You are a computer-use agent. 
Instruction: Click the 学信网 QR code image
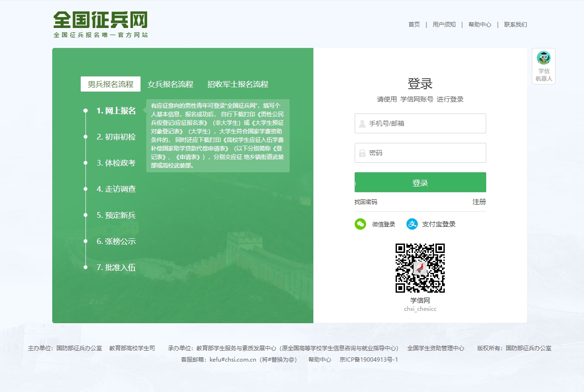420,268
